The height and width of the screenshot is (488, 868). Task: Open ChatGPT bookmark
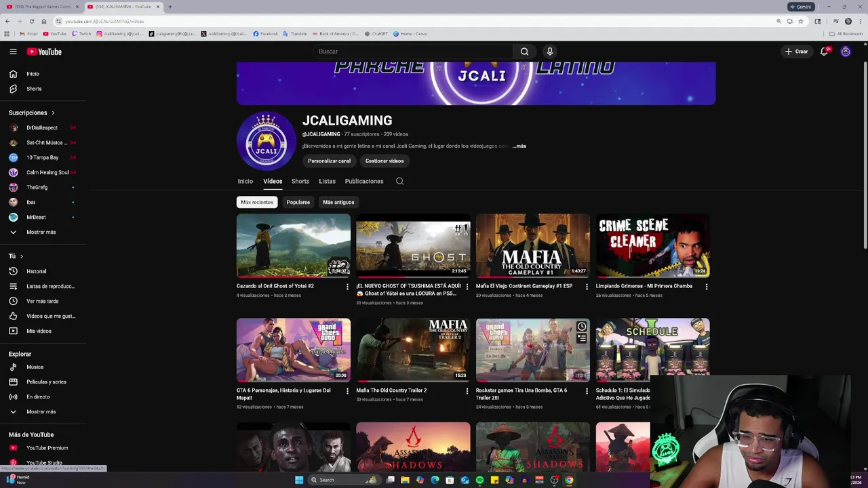click(x=376, y=34)
